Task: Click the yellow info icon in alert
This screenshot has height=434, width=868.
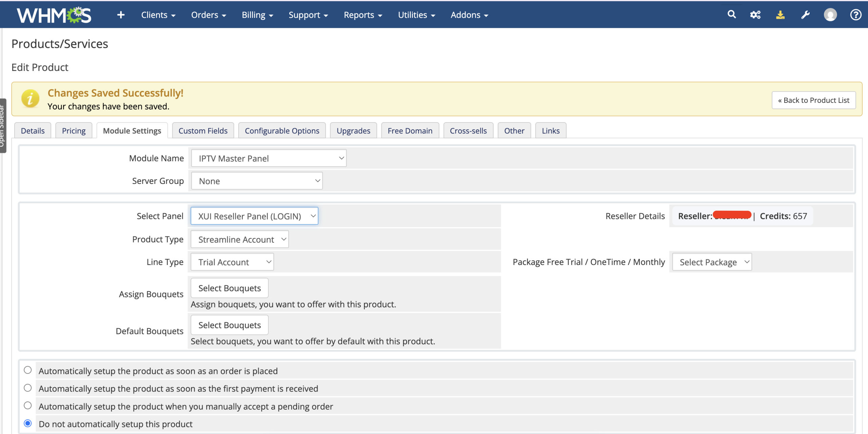Action: click(30, 99)
